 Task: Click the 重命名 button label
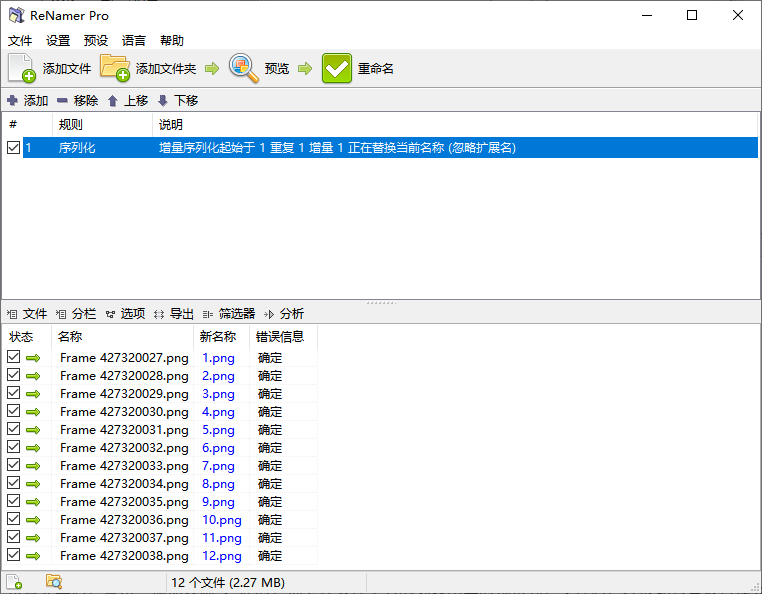pos(376,69)
